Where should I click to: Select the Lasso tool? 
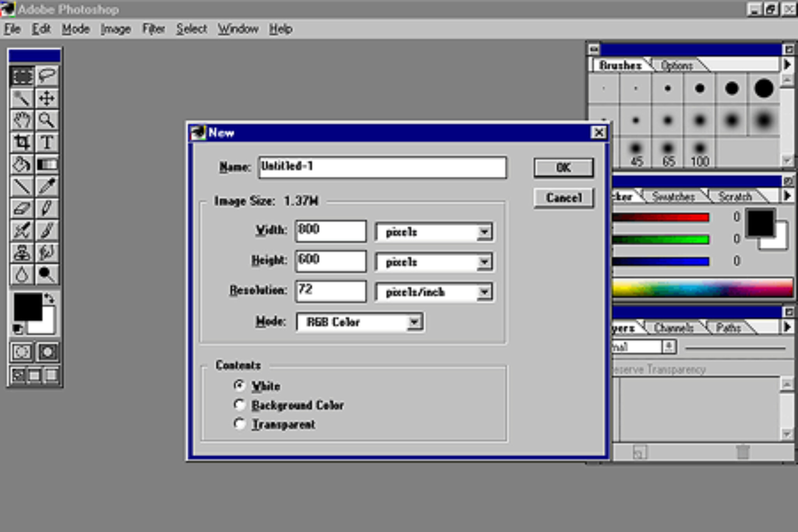pos(47,75)
